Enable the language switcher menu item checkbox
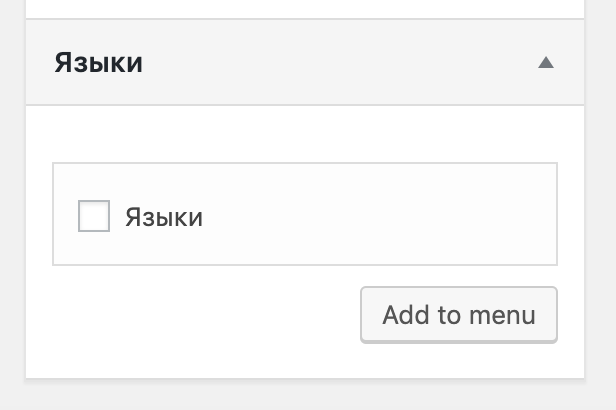The image size is (616, 410). point(94,216)
